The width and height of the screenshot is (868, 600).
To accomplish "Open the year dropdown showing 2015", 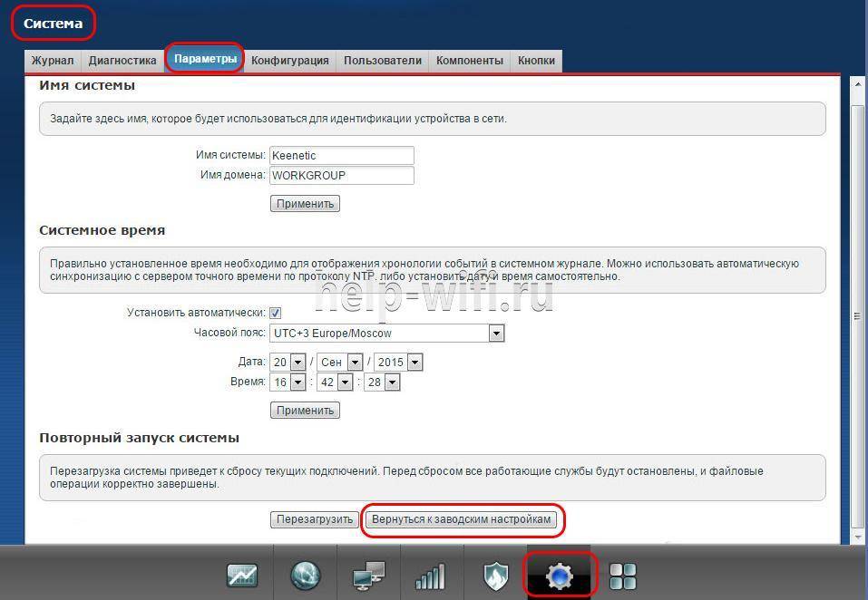I will pyautogui.click(x=398, y=363).
